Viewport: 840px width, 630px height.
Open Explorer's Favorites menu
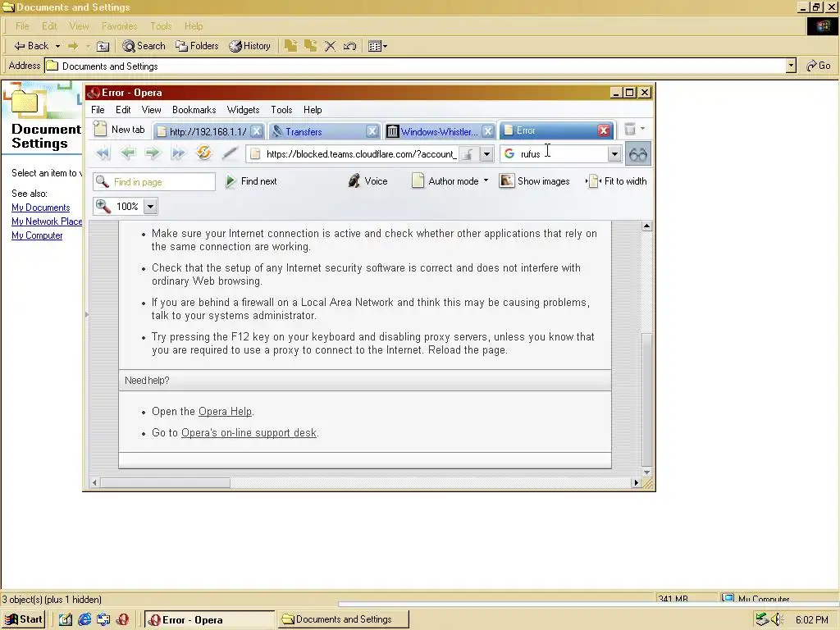click(x=120, y=25)
